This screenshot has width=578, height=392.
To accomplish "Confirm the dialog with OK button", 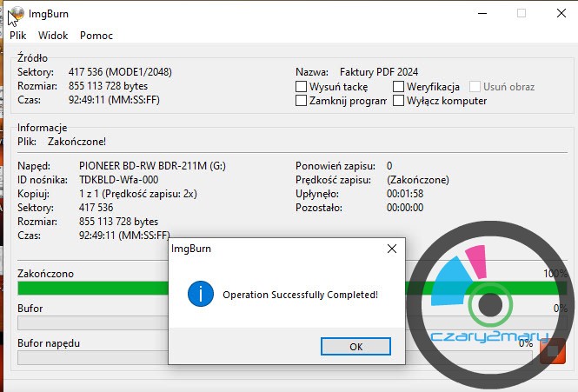I will [x=355, y=347].
